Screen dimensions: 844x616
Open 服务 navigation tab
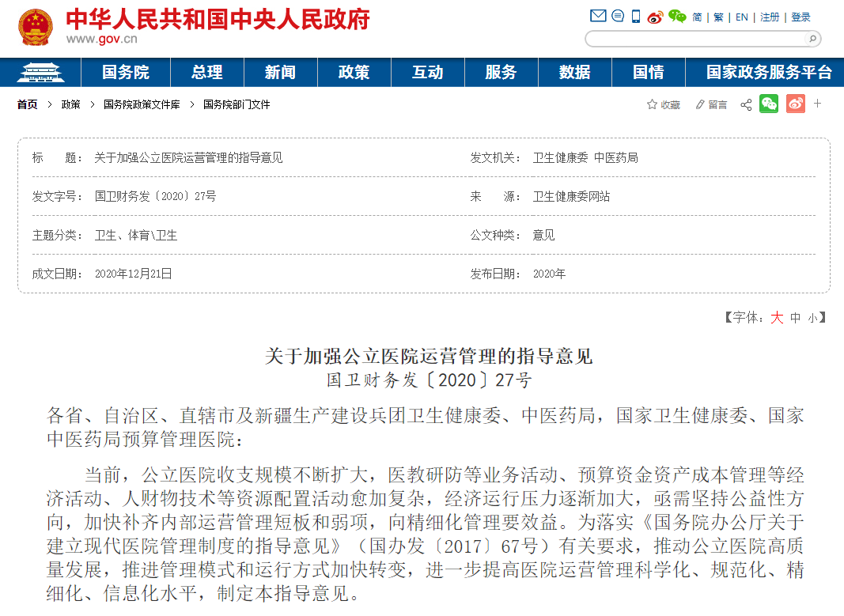(501, 72)
